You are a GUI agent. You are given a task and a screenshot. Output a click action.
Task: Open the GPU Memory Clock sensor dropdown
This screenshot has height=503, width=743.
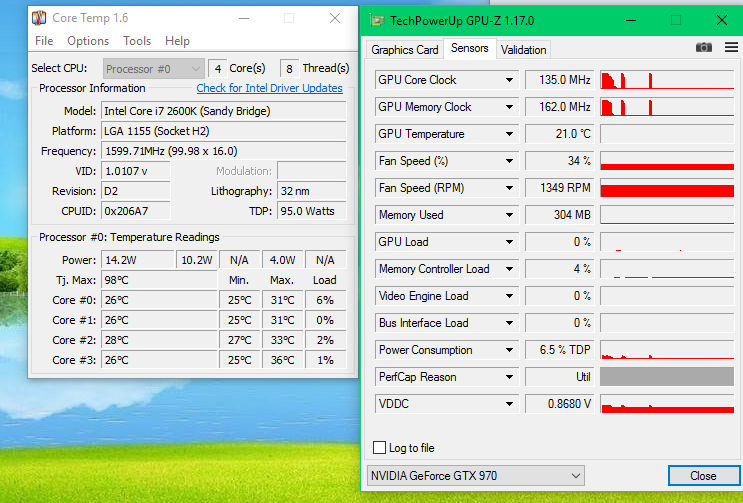pos(509,107)
